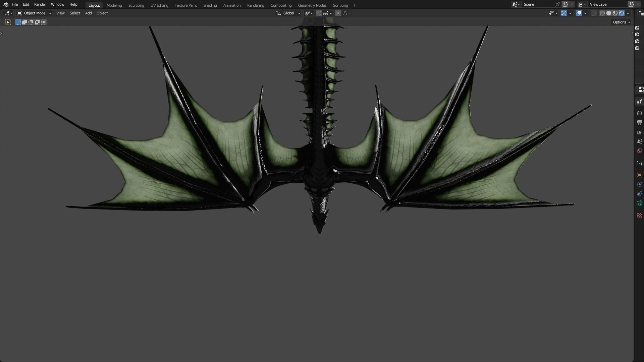Open the viewport Object menu

click(102, 13)
